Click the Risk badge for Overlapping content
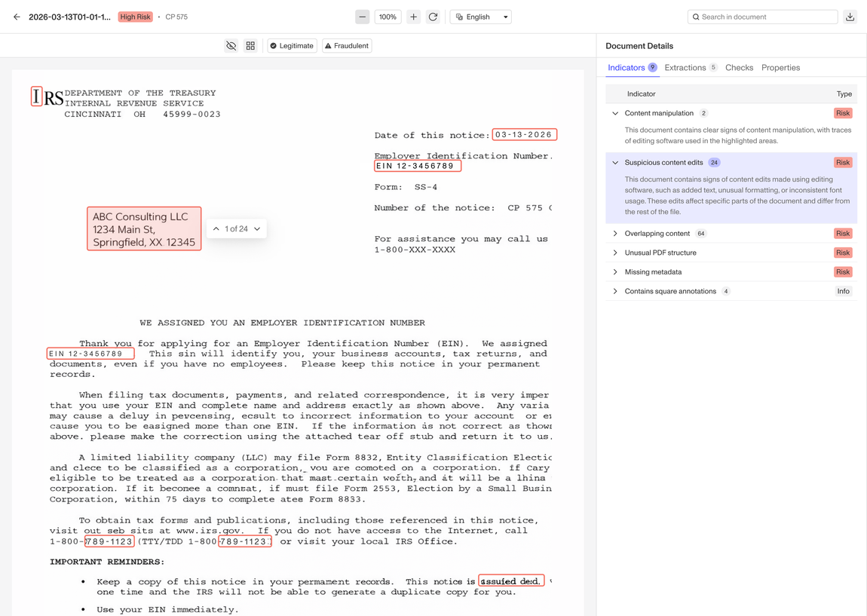867x616 pixels. 843,233
